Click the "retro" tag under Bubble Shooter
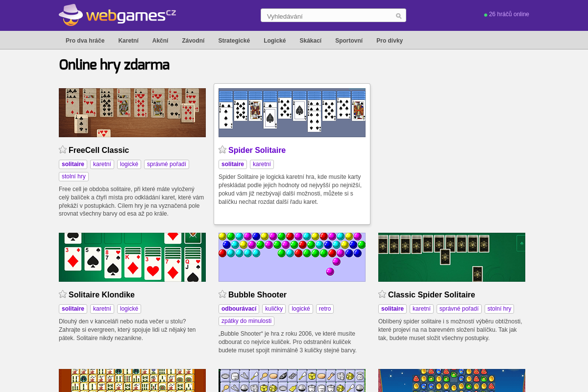The width and height of the screenshot is (588, 392). tap(325, 309)
